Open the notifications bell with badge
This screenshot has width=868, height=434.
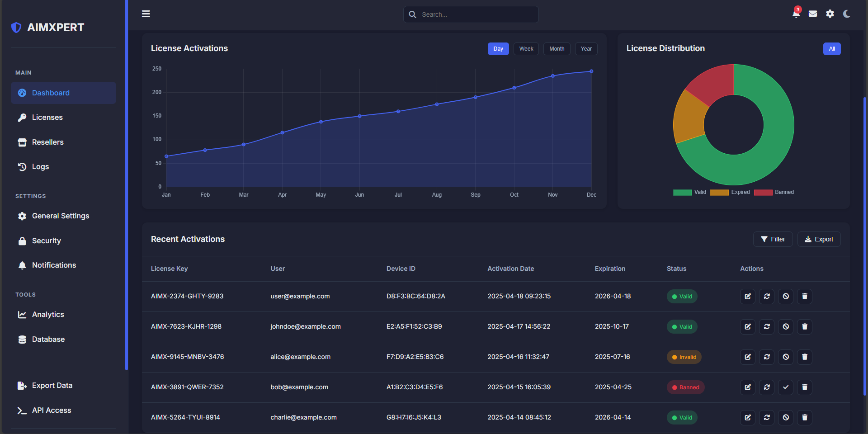(x=796, y=14)
